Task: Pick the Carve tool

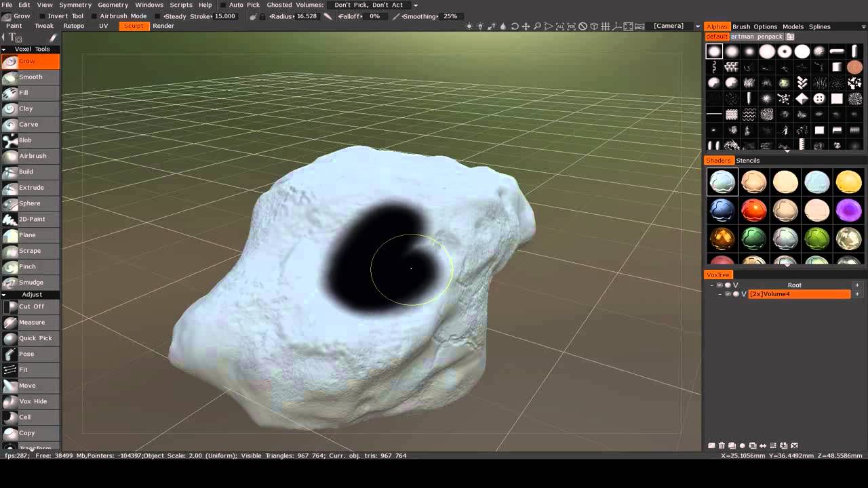Action: point(31,124)
